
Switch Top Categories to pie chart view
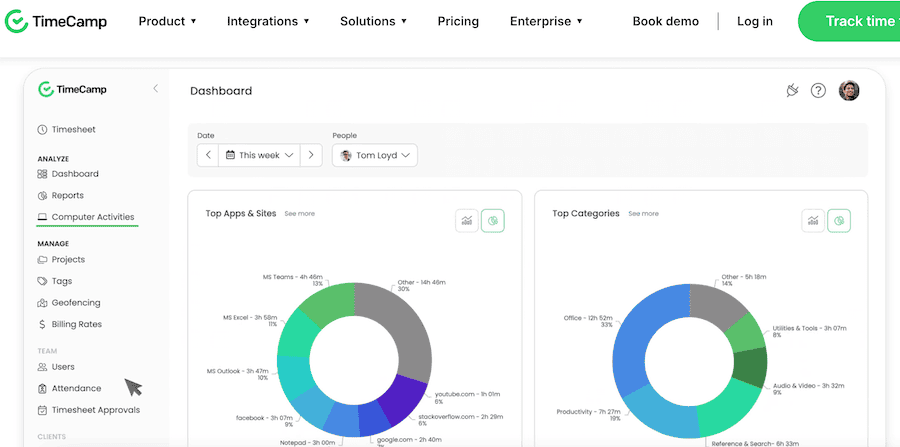(x=839, y=220)
